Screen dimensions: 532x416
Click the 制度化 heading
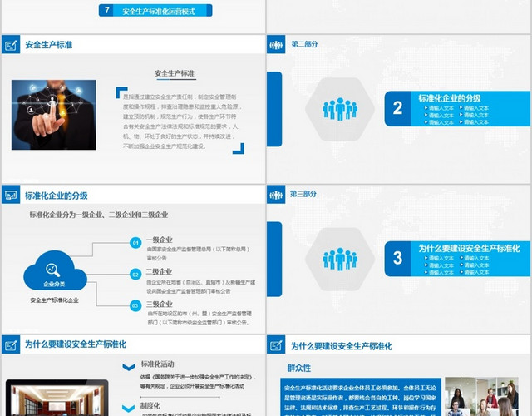click(150, 405)
